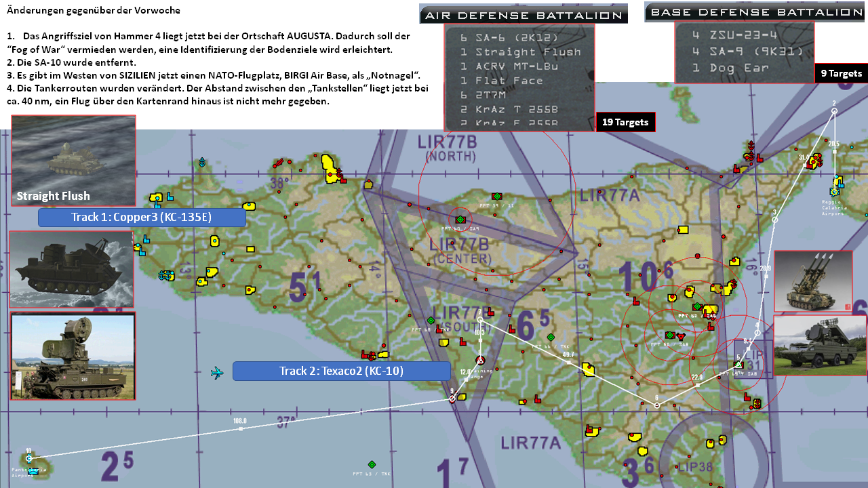Click the 22.9 leg distance label
Screen dimensions: 868x488
tap(697, 378)
